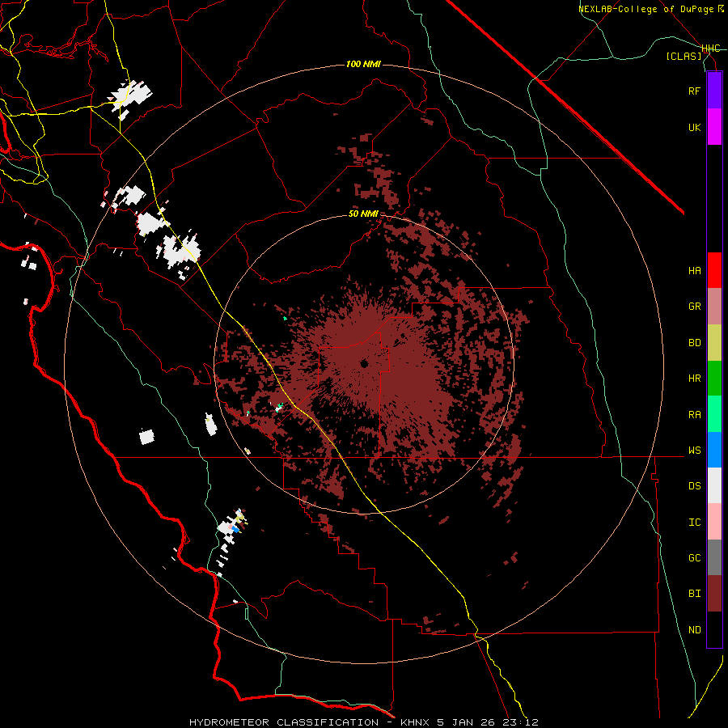728x728 pixels.
Task: Pick the HR green legend swatch
Action: (714, 379)
